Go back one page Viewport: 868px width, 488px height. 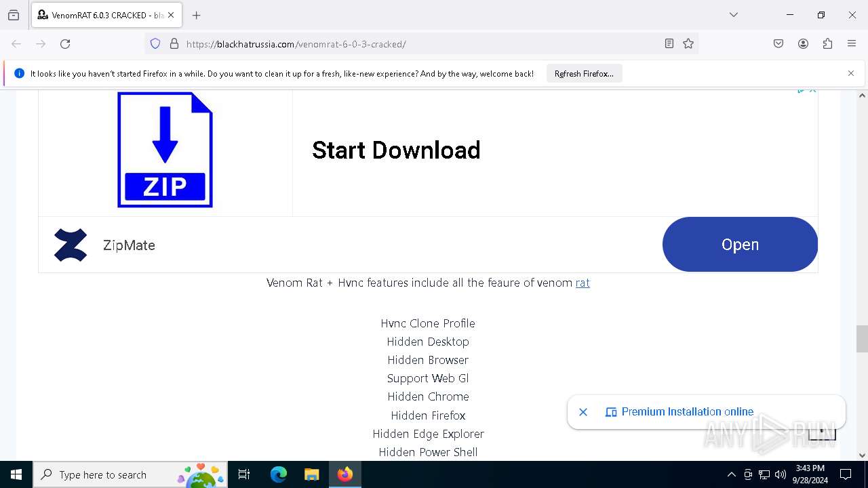16,44
